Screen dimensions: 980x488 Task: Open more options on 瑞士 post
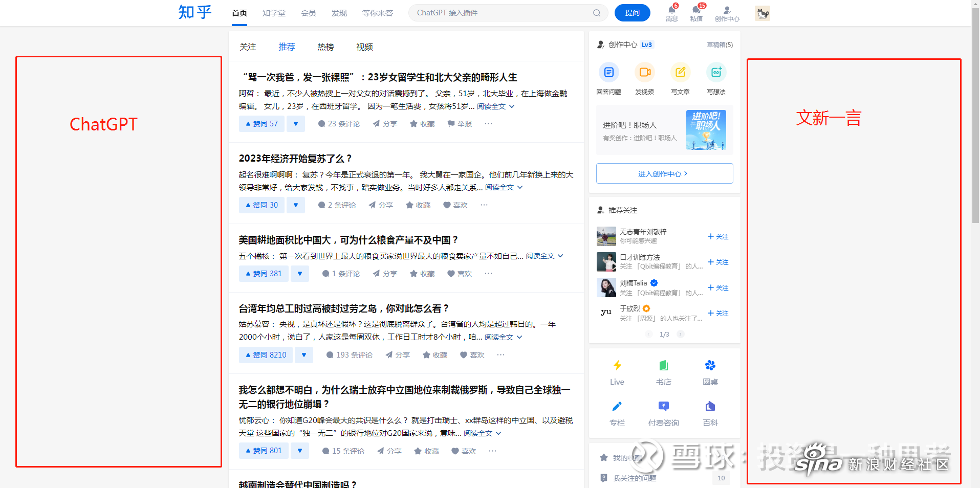[493, 451]
